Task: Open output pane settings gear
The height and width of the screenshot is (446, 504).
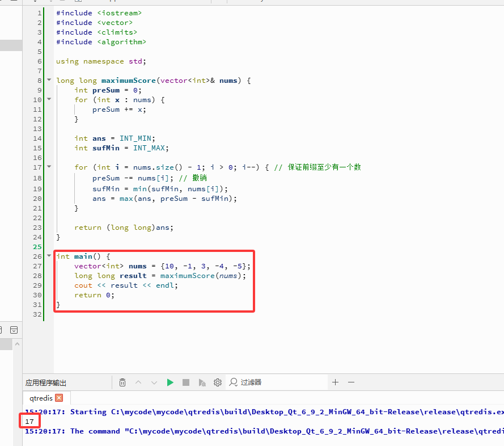Action: tap(218, 382)
